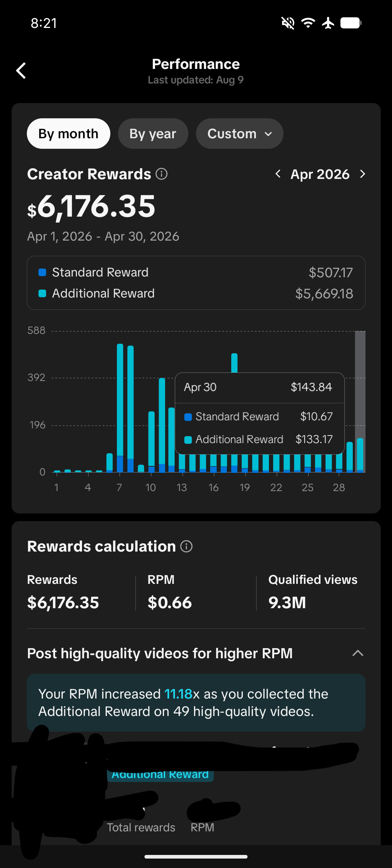392x868 pixels.
Task: Collapse the higher RPM tips section
Action: pos(358,653)
